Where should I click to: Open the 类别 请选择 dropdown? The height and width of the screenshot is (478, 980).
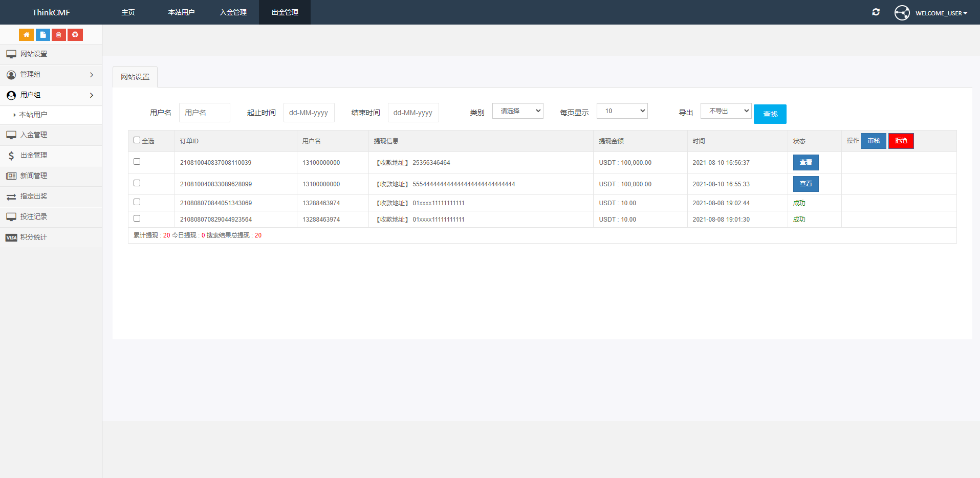tap(517, 111)
